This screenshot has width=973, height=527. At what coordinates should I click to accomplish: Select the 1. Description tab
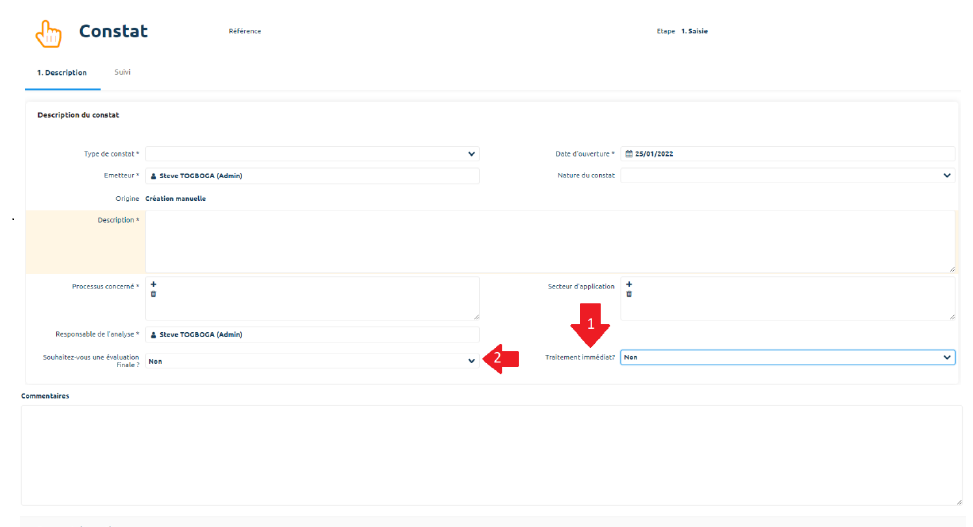[x=62, y=73]
